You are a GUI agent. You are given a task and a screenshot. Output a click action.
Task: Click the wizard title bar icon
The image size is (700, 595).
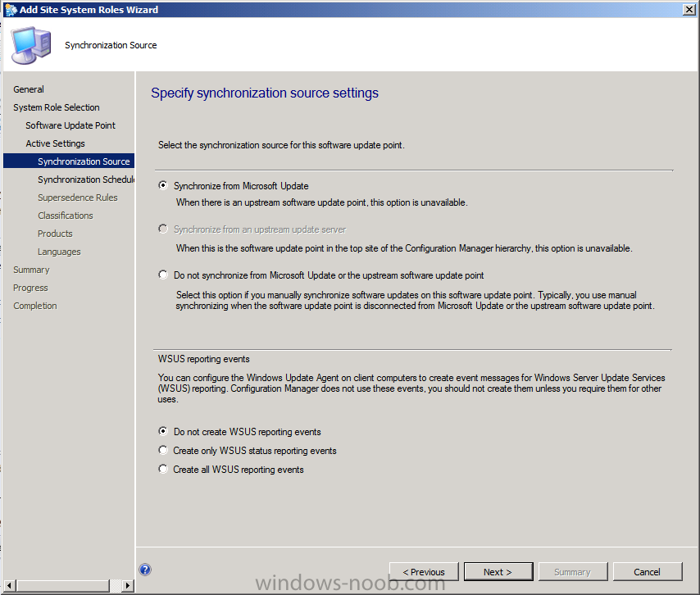11,9
